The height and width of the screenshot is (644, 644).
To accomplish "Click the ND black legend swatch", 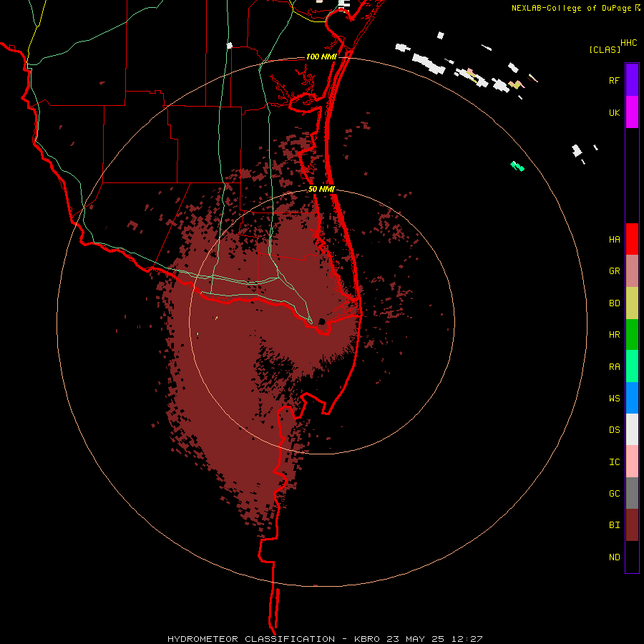I will (632, 557).
